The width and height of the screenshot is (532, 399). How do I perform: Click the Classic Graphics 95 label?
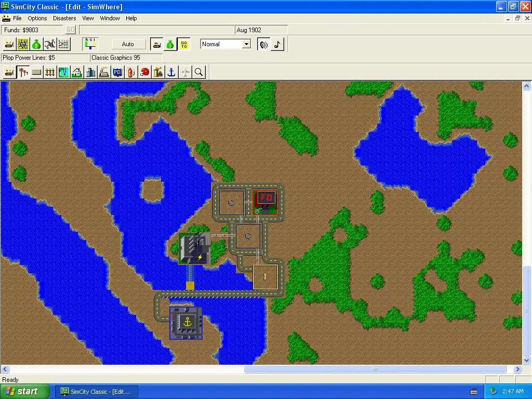126,58
